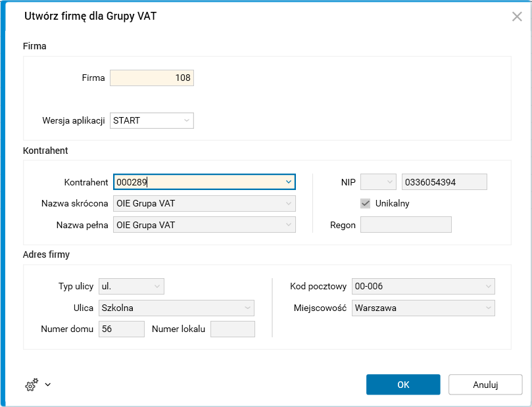
Task: Click the Numer domu field
Action: click(x=122, y=329)
